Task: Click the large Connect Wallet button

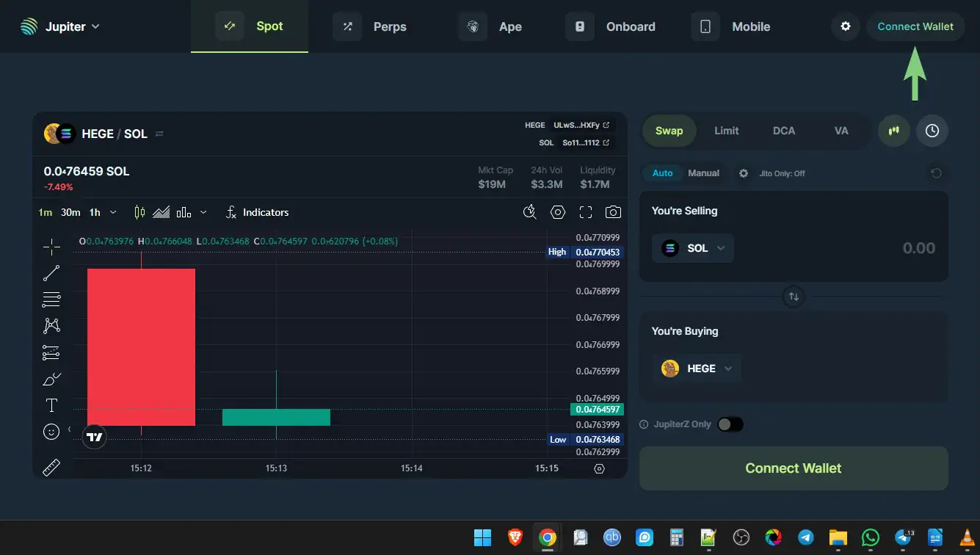Action: [x=794, y=468]
